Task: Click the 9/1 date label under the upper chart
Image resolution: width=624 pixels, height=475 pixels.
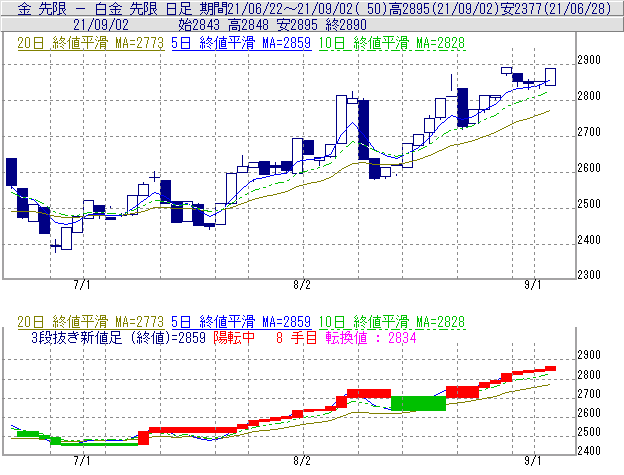Action: (532, 285)
